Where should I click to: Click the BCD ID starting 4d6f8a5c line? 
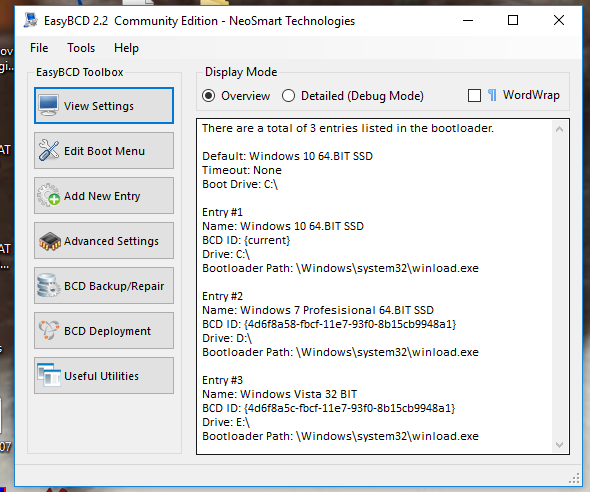[329, 408]
